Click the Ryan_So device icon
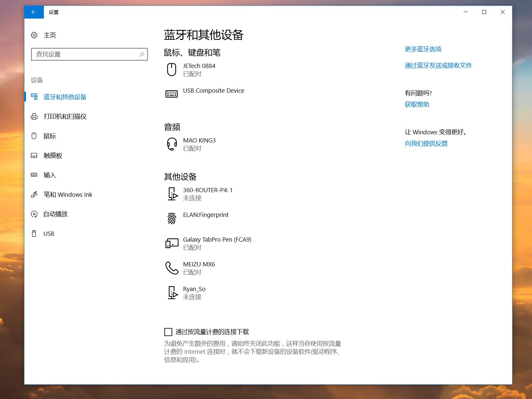This screenshot has height=399, width=532. click(x=173, y=292)
